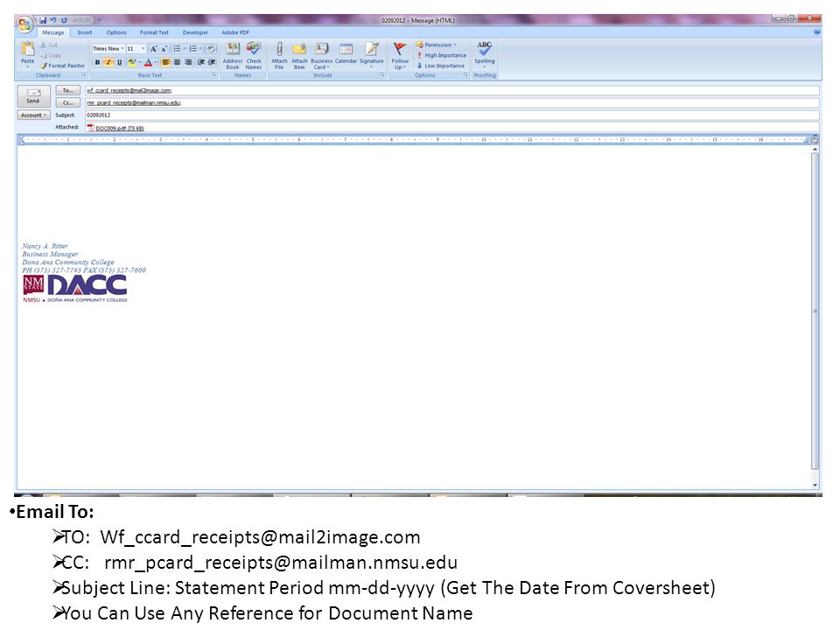
Task: Open the Times New font name dropdown
Action: pyautogui.click(x=122, y=49)
